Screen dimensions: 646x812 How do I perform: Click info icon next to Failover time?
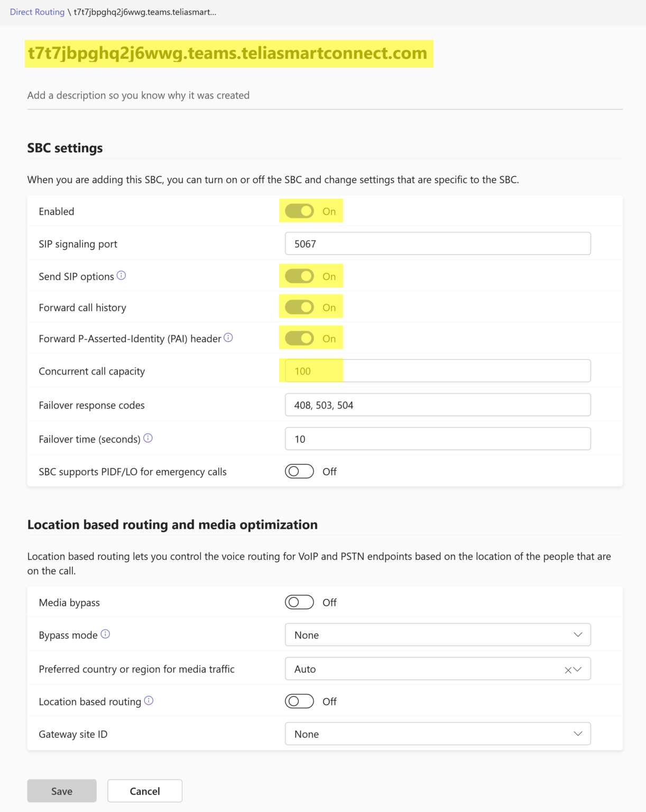pyautogui.click(x=148, y=438)
